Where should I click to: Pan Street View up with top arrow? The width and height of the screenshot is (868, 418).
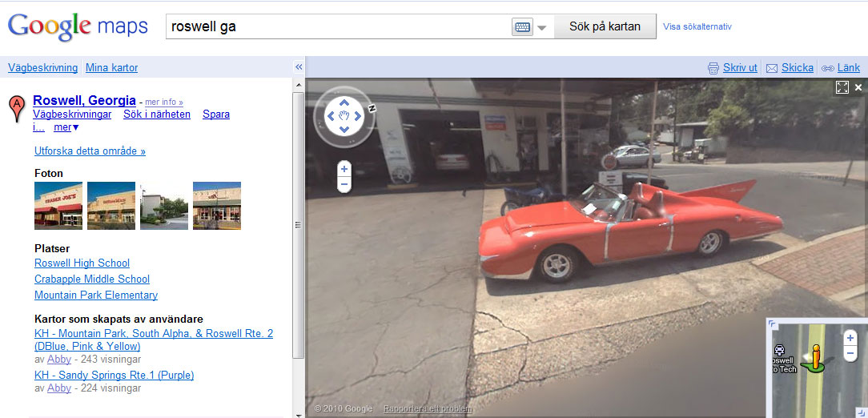point(344,102)
